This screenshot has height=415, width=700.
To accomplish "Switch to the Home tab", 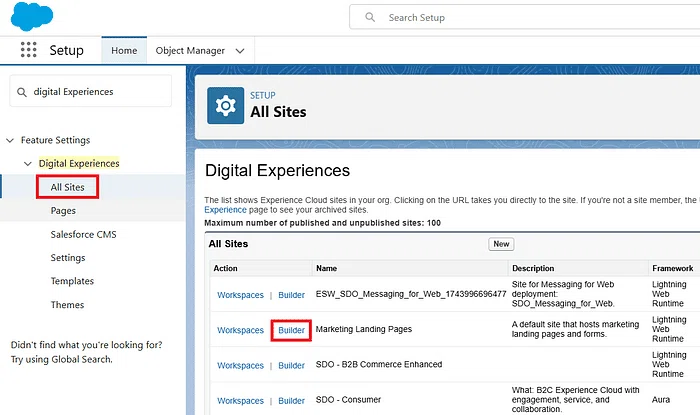I will pos(124,50).
